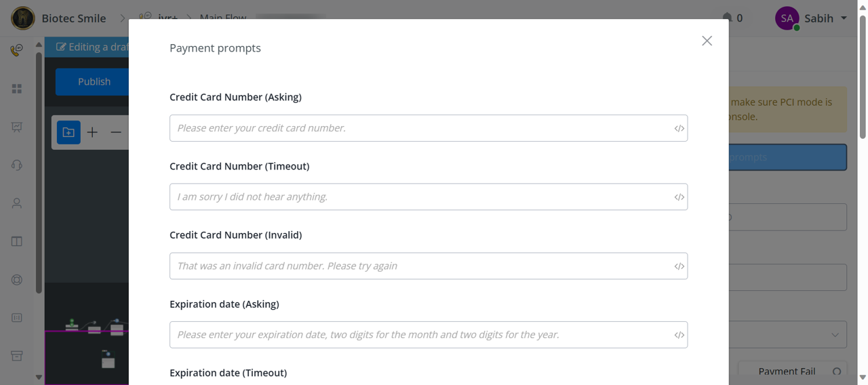Viewport: 868px width, 385px height.
Task: Open the dashboard grid icon in sidebar
Action: [17, 89]
